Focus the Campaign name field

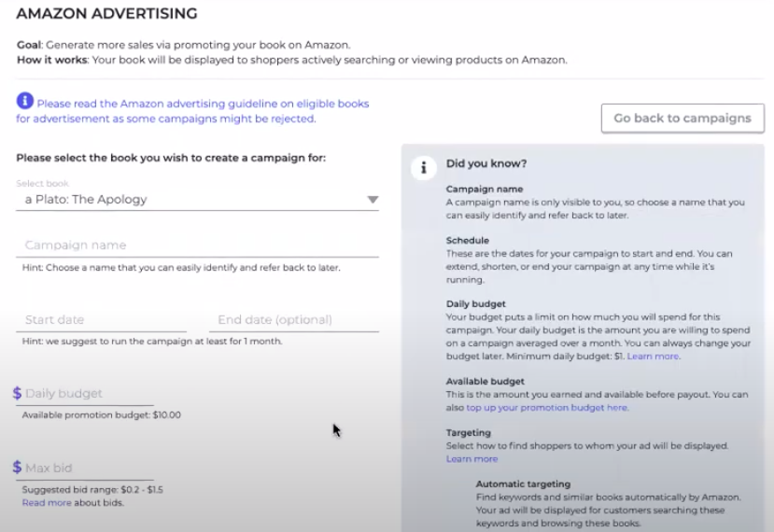[x=197, y=245]
